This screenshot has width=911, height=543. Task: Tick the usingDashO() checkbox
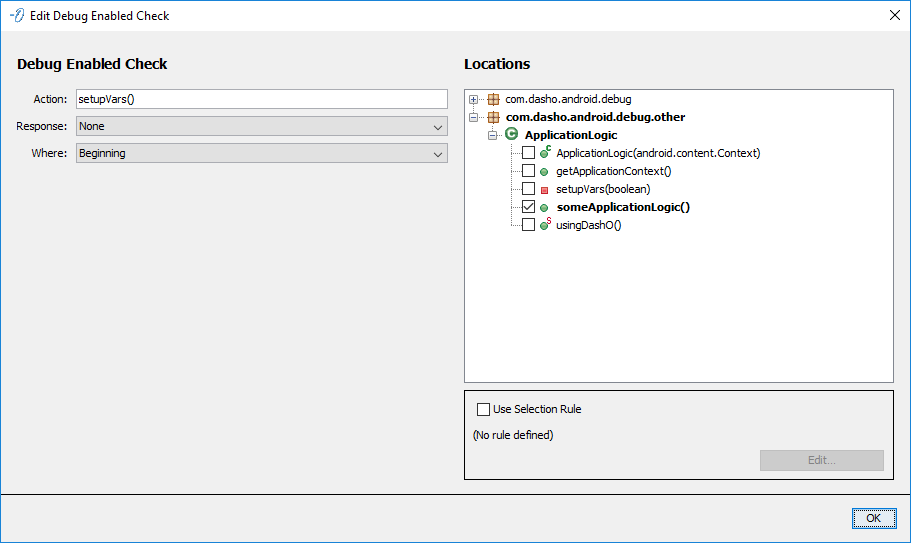[x=528, y=225]
